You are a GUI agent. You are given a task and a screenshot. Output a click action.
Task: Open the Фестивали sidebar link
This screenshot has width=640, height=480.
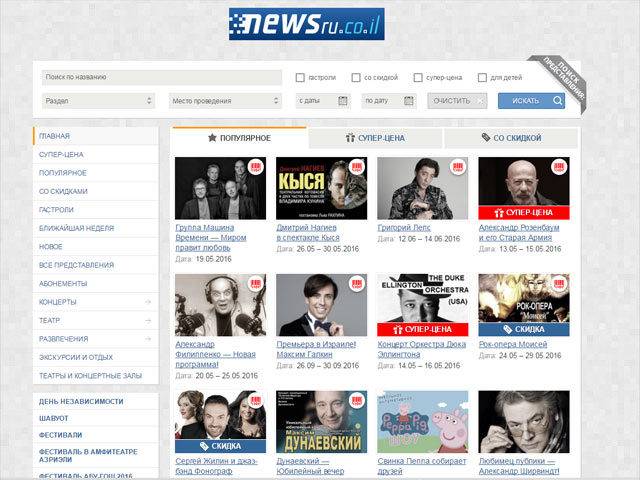click(x=60, y=435)
